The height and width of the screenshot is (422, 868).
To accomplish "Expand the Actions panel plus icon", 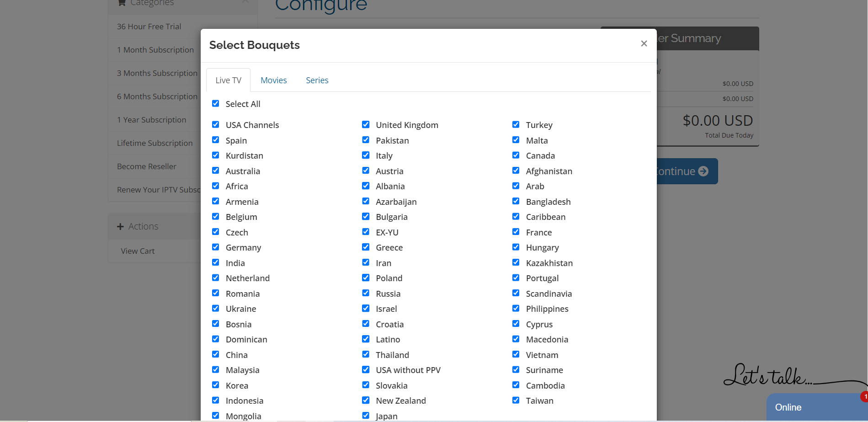I will [121, 227].
